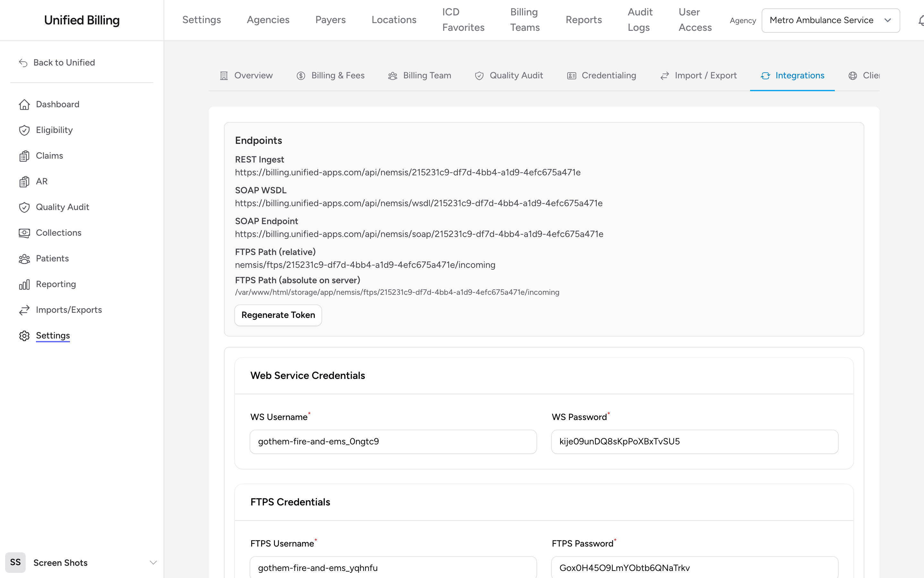Click the Billing & Fees dollar icon
Image resolution: width=924 pixels, height=578 pixels.
[x=301, y=76]
